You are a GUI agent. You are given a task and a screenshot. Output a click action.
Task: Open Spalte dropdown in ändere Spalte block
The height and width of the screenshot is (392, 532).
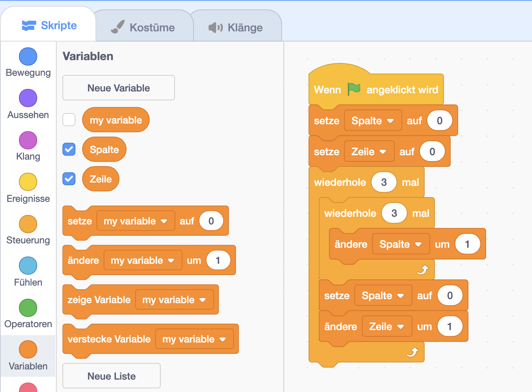(401, 244)
